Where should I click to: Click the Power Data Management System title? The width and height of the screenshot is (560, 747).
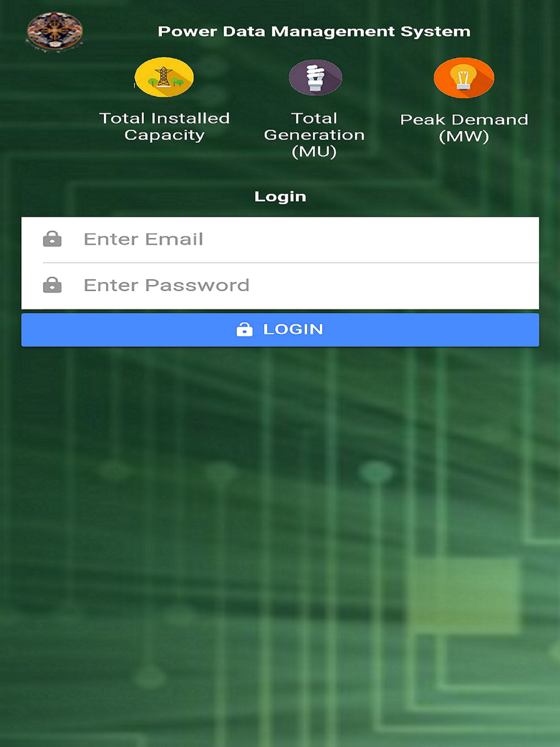pos(314,31)
